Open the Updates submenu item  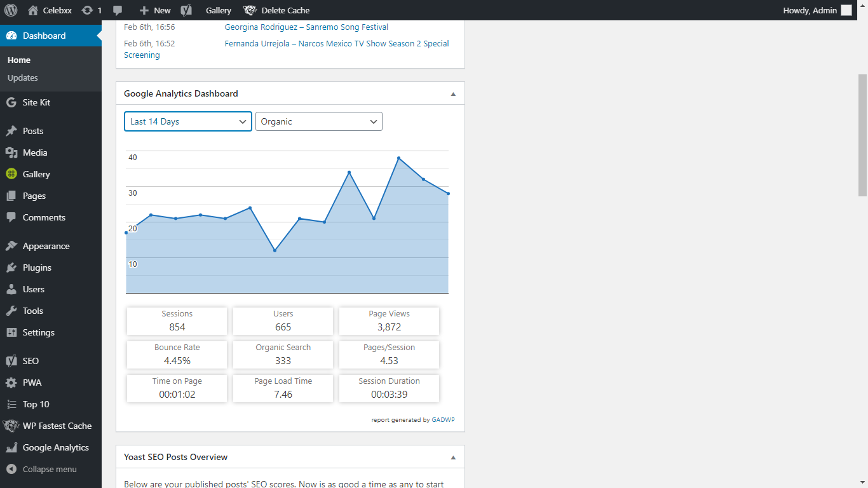[23, 78]
